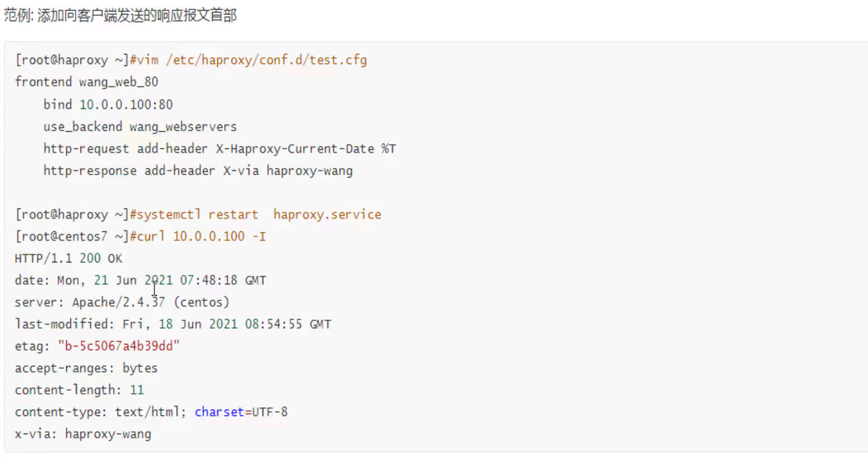Click the blue charset keyword

[219, 412]
